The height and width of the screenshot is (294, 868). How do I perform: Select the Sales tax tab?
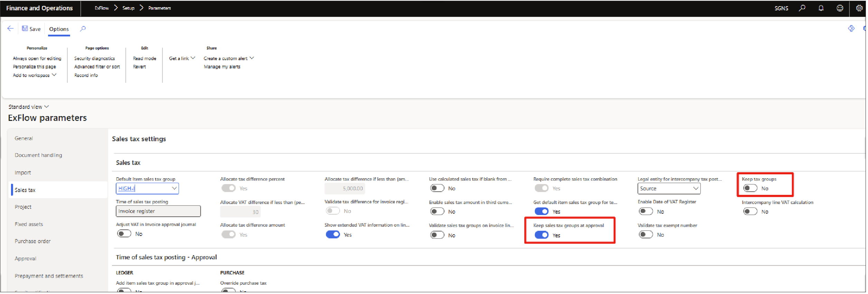(59, 190)
